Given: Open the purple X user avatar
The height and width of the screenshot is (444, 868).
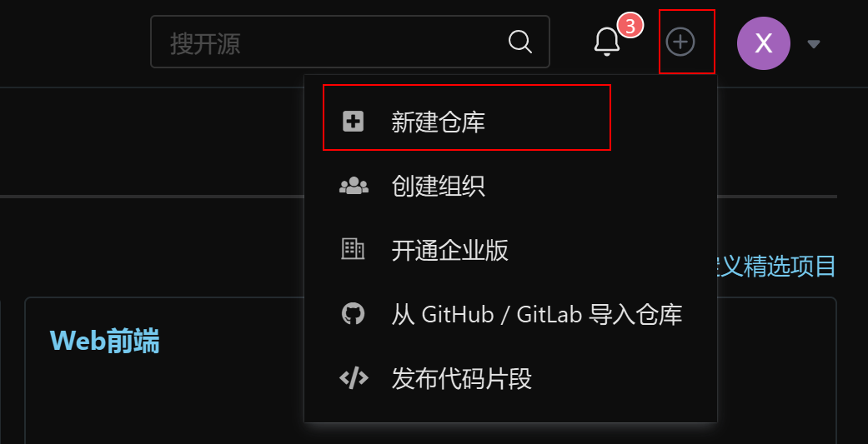Looking at the screenshot, I should [764, 43].
